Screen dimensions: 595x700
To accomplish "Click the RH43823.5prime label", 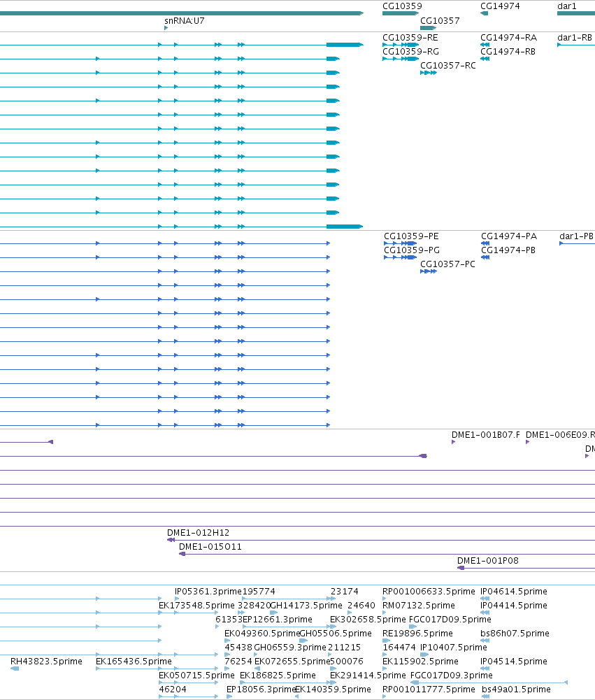I will click(46, 662).
